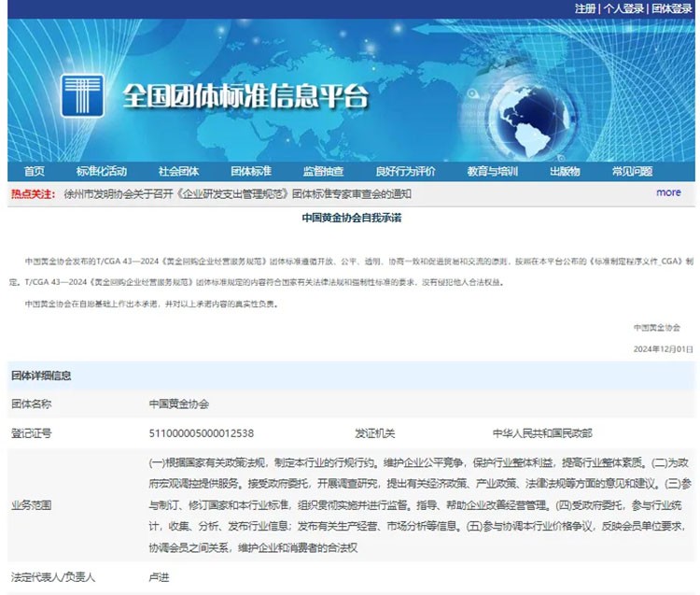Click the 发证机关 label
Screen dimensions: 700x595
374,432
